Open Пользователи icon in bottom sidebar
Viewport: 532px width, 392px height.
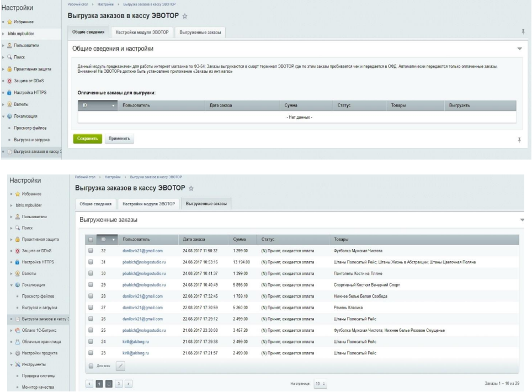[18, 216]
